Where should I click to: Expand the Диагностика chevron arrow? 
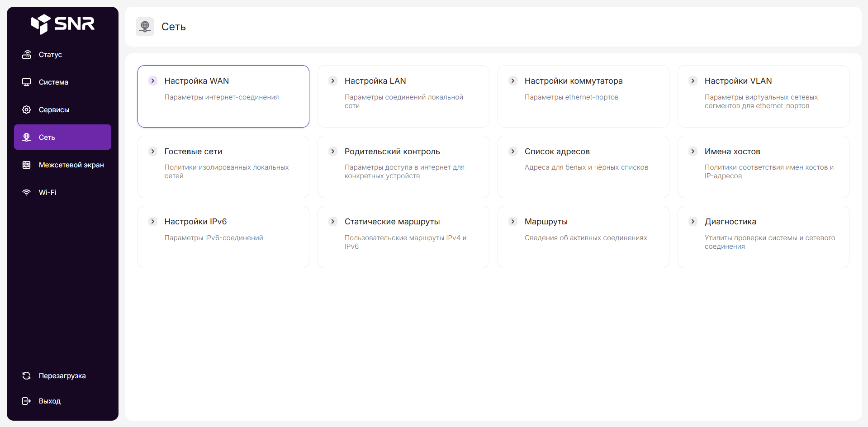click(x=693, y=222)
